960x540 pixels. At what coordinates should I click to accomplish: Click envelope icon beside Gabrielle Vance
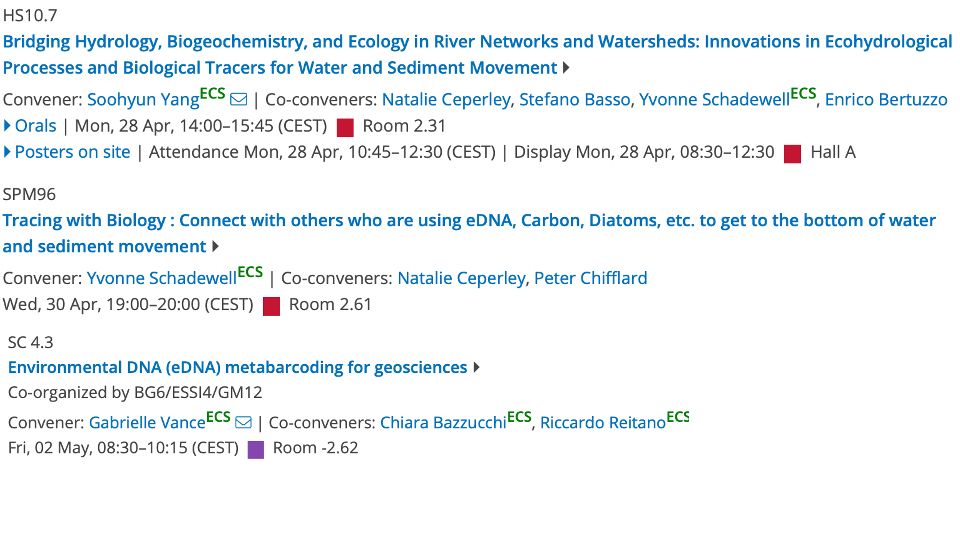[x=243, y=422]
